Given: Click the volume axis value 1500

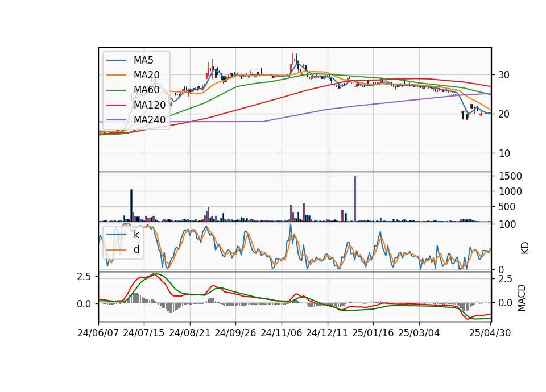Looking at the screenshot, I should [x=510, y=176].
